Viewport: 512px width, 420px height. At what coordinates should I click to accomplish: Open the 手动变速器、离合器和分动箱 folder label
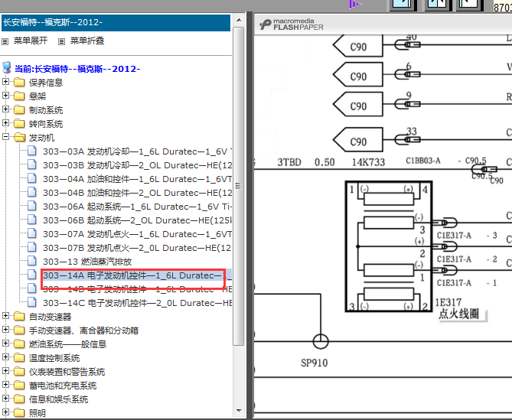83,330
